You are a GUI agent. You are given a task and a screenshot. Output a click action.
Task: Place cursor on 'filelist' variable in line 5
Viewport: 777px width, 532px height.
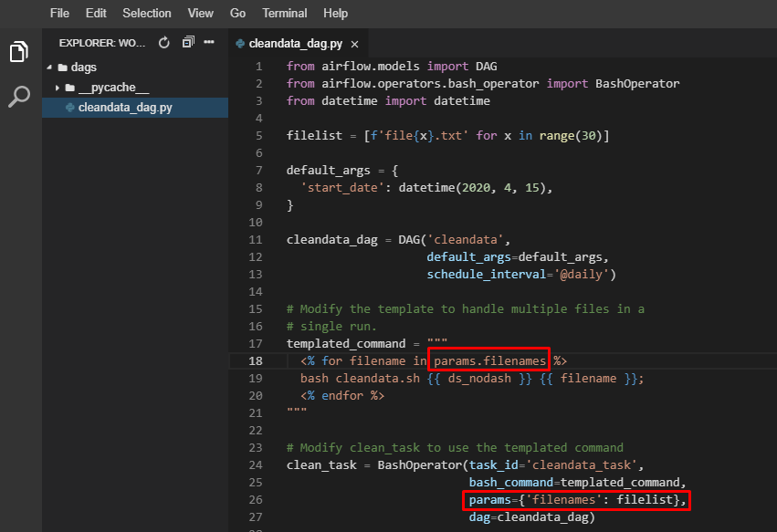click(x=314, y=136)
